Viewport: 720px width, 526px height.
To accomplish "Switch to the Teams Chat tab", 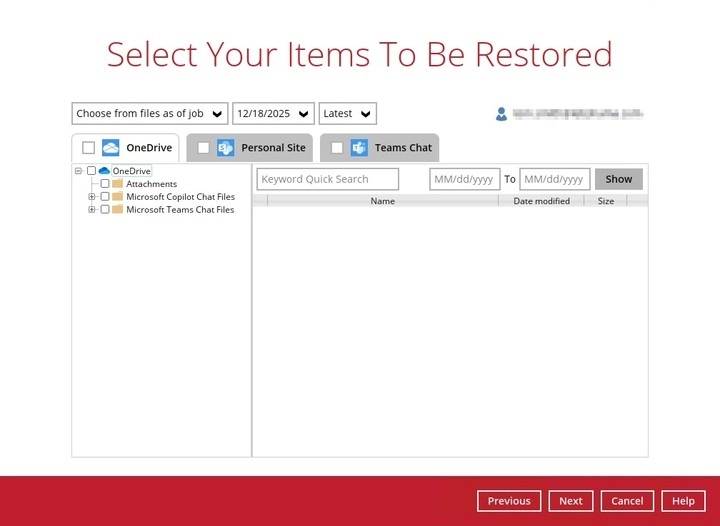I will point(379,148).
